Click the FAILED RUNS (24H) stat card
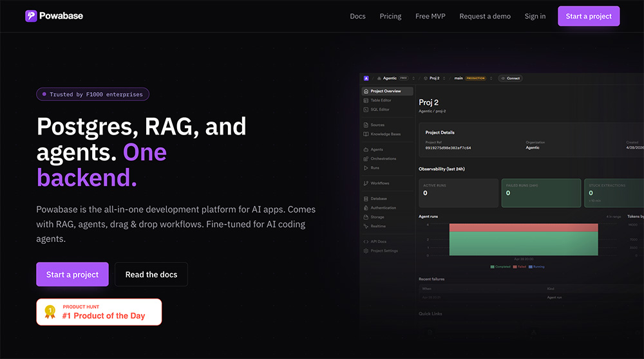 pos(542,193)
